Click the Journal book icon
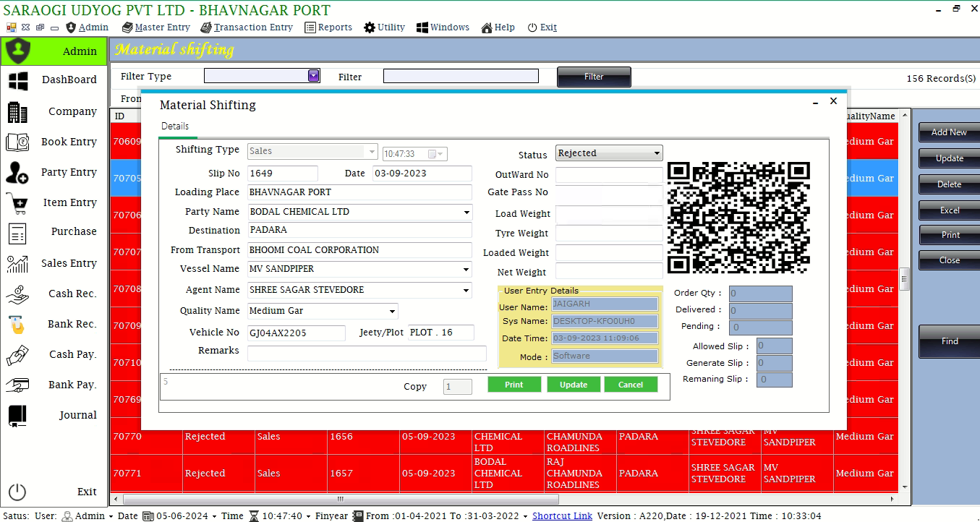 pyautogui.click(x=17, y=416)
